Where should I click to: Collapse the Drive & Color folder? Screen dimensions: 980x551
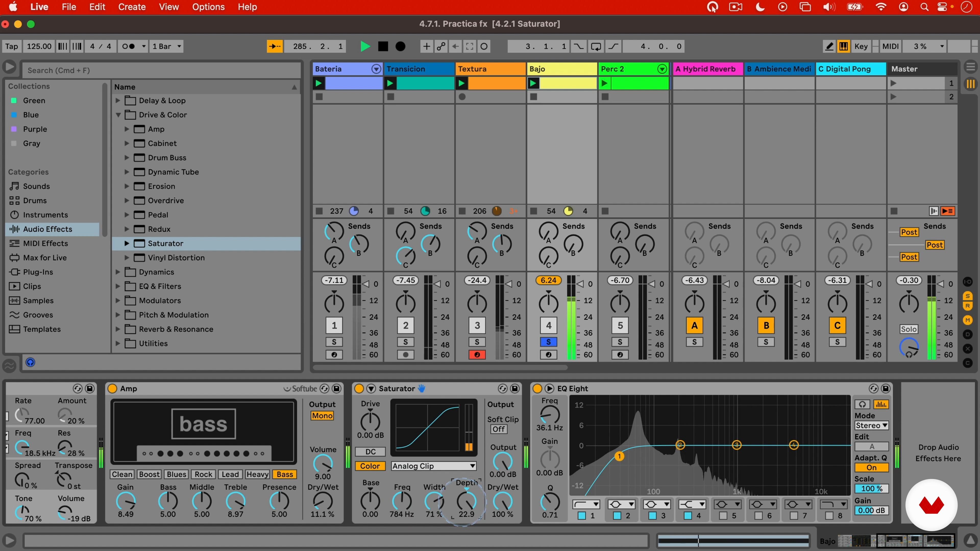118,115
